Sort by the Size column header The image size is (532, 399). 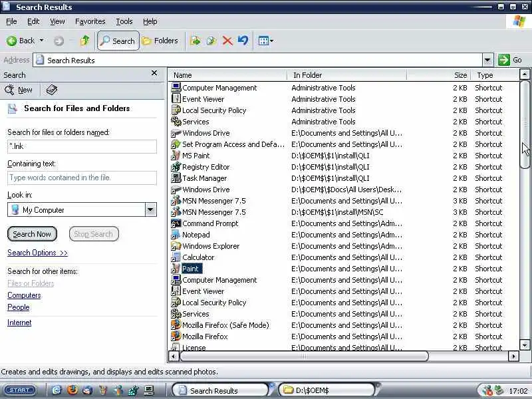pos(438,75)
